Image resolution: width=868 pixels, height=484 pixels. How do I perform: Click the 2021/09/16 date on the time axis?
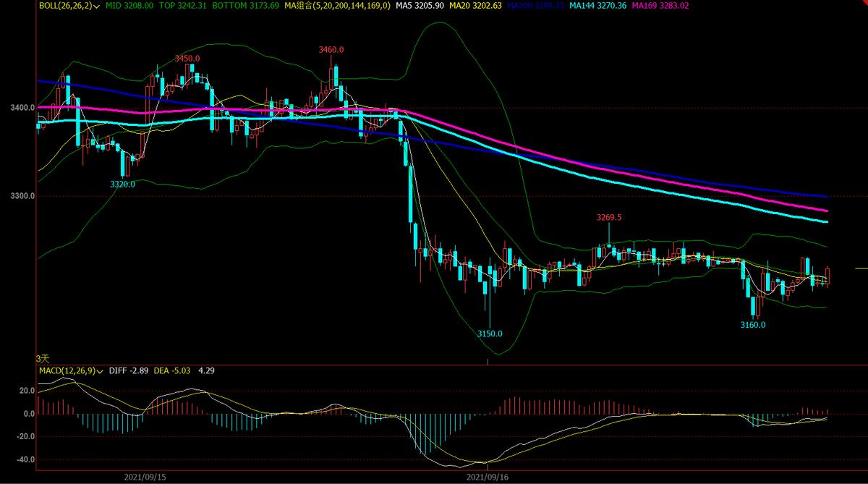(x=489, y=477)
